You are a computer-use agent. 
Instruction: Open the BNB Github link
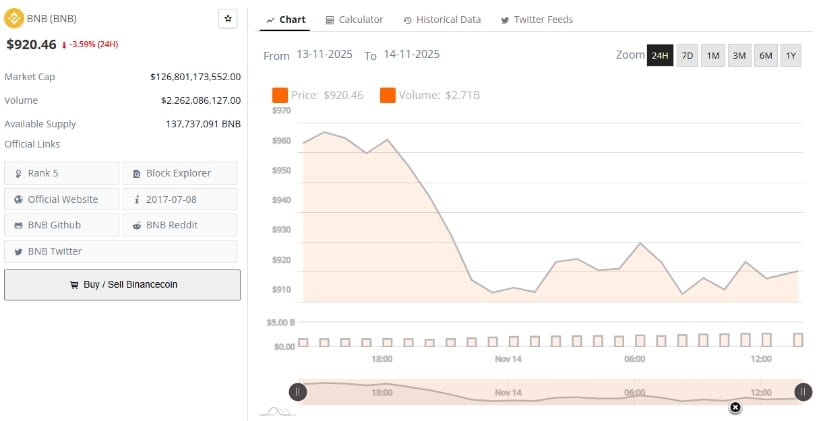[x=62, y=225]
